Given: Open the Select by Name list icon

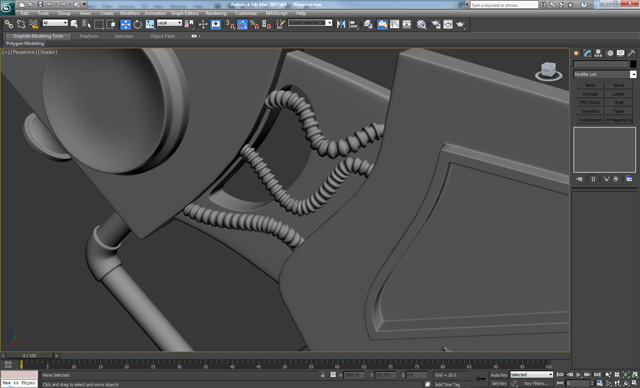Looking at the screenshot, I should pyautogui.click(x=86, y=24).
